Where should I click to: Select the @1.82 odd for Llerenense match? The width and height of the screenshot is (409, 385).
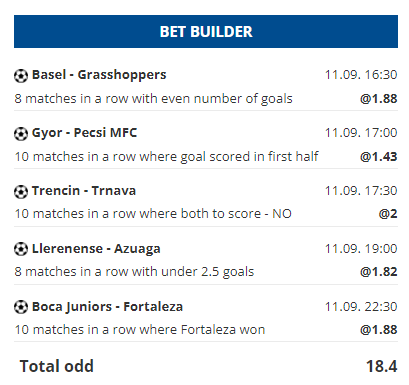click(x=379, y=272)
